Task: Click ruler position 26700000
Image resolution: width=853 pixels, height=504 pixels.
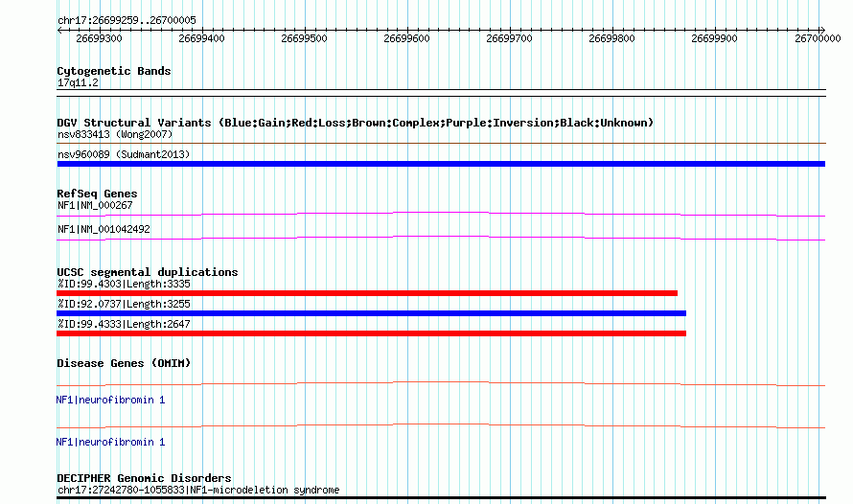Action: [x=818, y=38]
